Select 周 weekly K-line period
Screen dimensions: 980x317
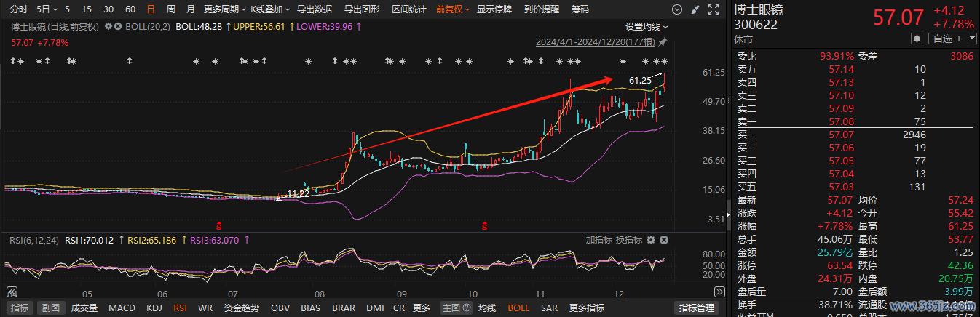[170, 9]
